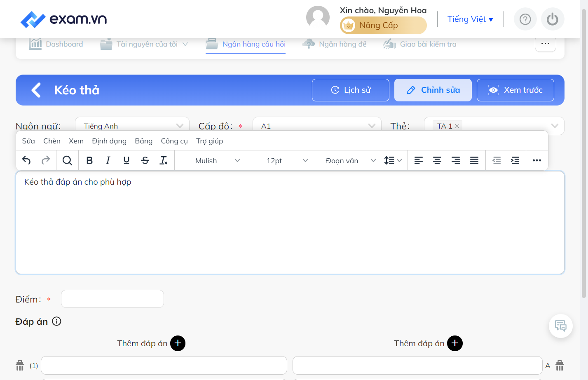Toggle strikethrough formatting

pos(145,160)
